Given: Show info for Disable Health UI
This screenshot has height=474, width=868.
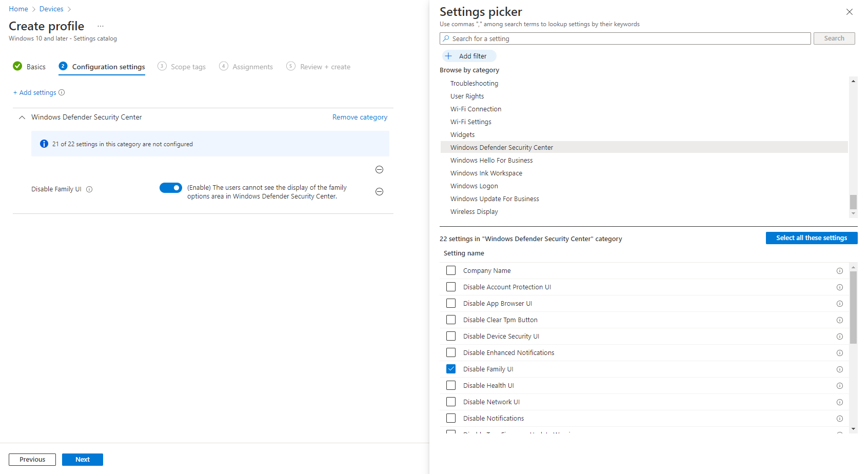Looking at the screenshot, I should coord(840,386).
